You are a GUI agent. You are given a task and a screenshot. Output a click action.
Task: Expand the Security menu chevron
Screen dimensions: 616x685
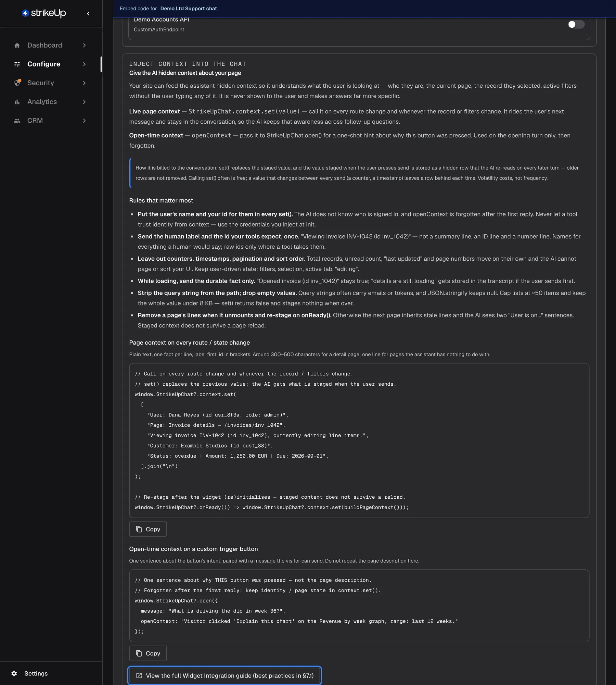click(x=84, y=83)
